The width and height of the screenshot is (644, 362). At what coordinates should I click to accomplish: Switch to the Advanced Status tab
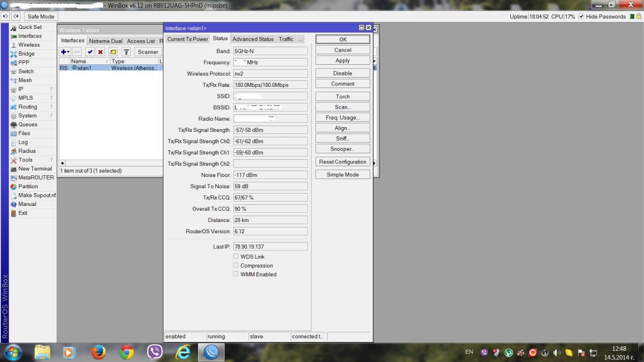[253, 39]
